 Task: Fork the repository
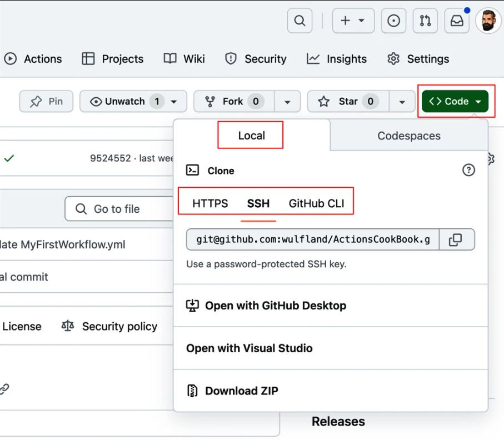[234, 101]
